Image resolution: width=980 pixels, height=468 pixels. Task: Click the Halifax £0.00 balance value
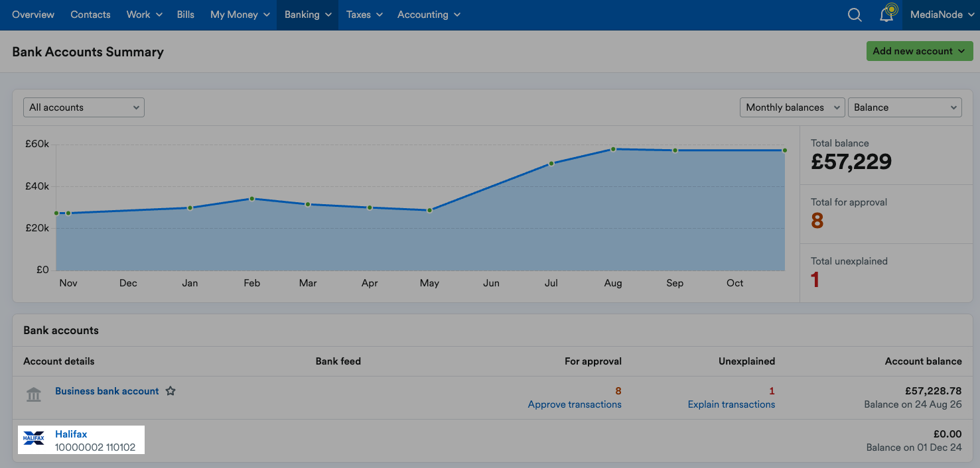coord(947,434)
